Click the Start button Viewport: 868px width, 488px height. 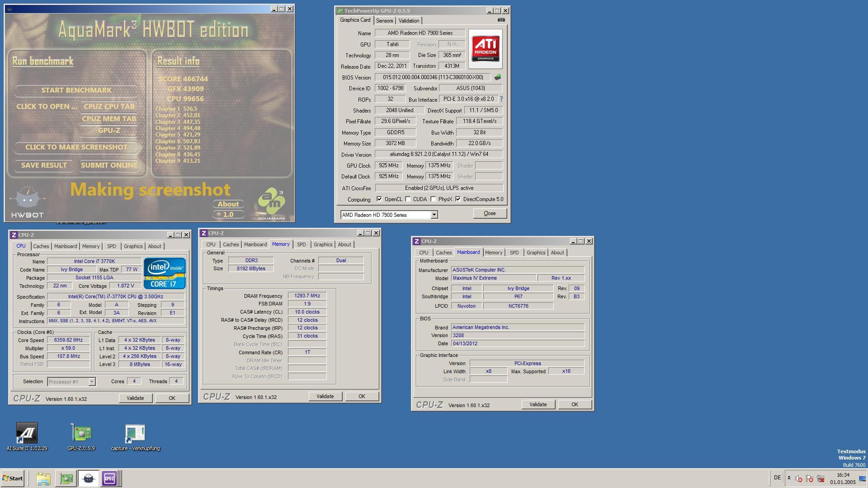coord(12,478)
